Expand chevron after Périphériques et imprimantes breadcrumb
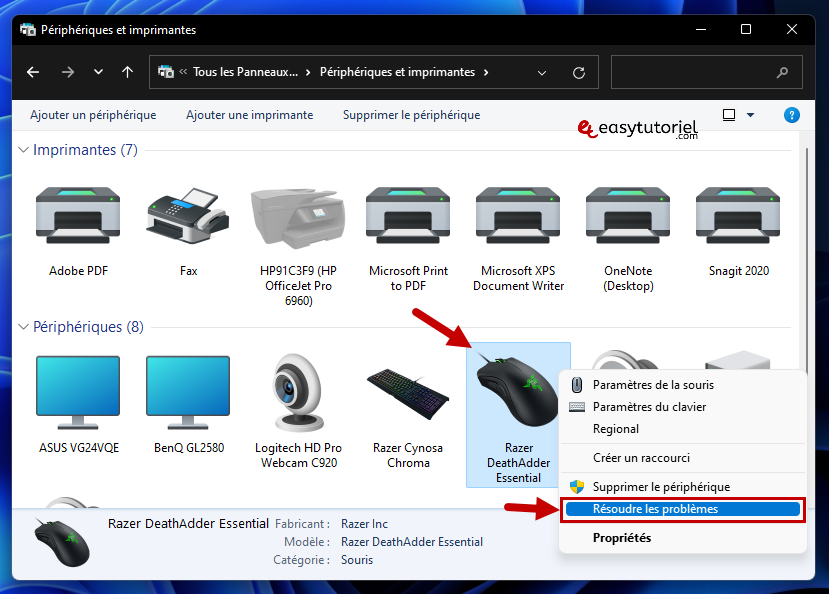Viewport: 829px width, 594px height. tap(486, 72)
